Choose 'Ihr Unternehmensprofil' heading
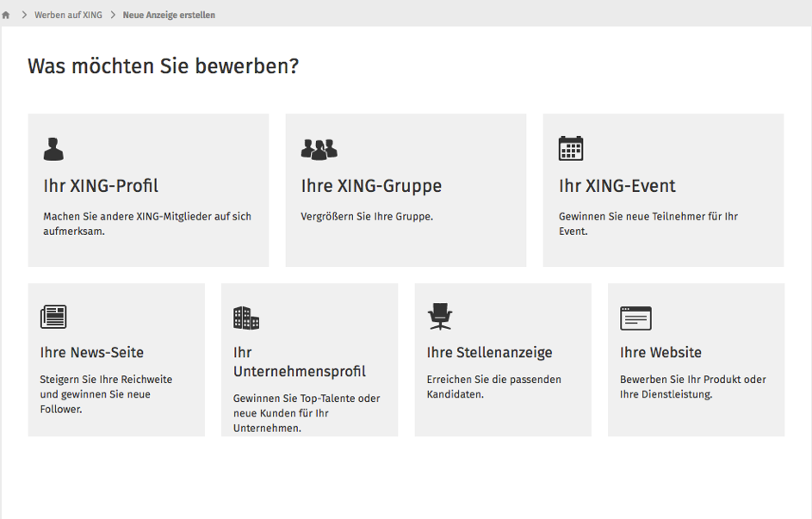The image size is (812, 519). click(300, 361)
